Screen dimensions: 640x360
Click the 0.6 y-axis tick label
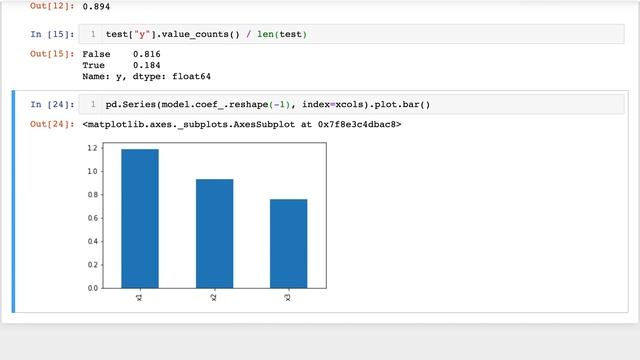click(x=93, y=218)
